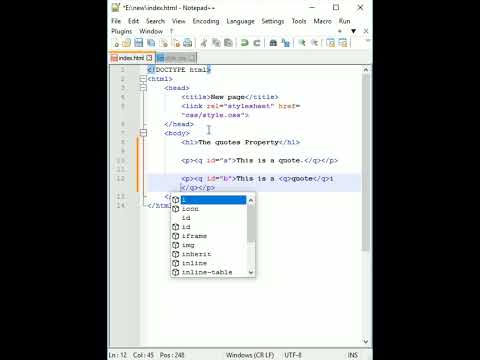Open the View menu
Screen dimensions: 480x360
coord(179,21)
